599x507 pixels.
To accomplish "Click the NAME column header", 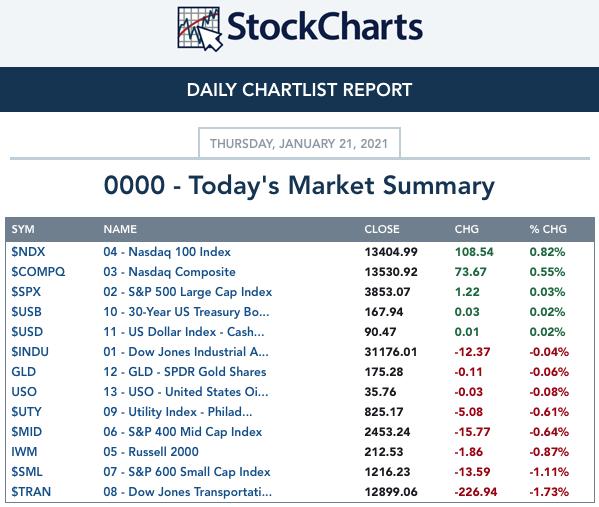I will click(x=120, y=229).
